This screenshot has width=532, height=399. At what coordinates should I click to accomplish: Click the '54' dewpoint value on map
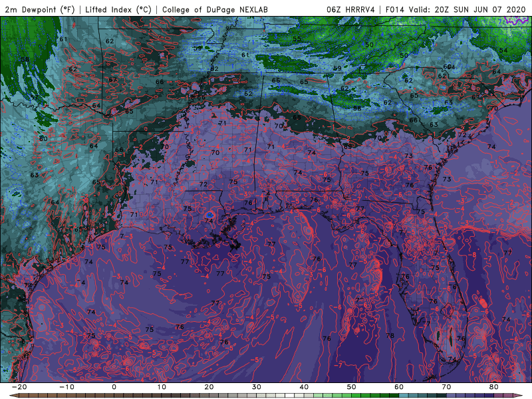click(x=503, y=51)
